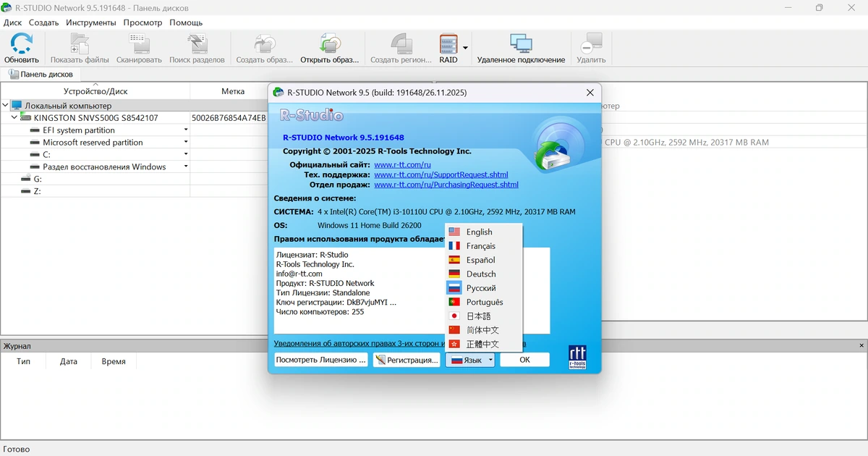Image resolution: width=868 pixels, height=456 pixels.
Task: Open the Инструменты menu
Action: coord(91,22)
